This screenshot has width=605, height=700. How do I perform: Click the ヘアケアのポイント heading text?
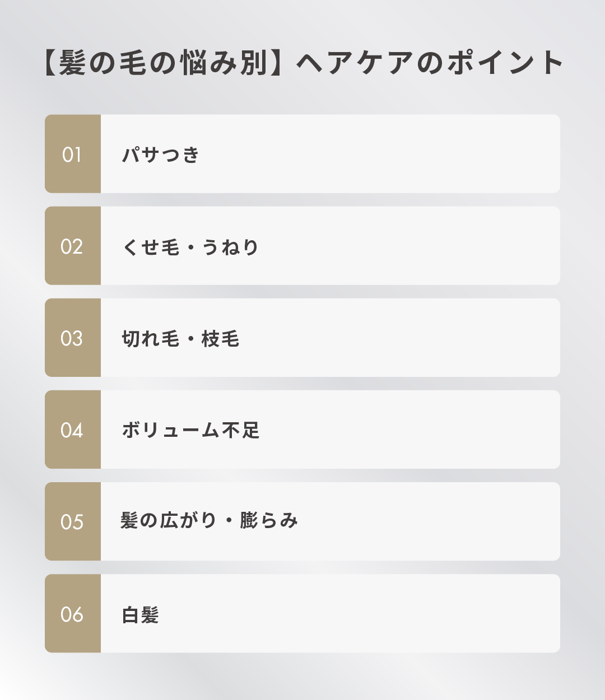point(429,62)
